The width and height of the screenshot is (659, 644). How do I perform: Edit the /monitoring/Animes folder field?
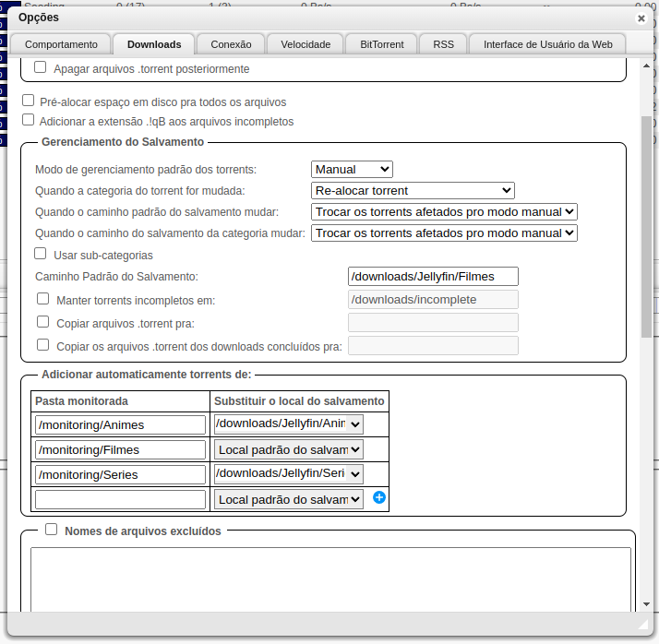click(120, 424)
